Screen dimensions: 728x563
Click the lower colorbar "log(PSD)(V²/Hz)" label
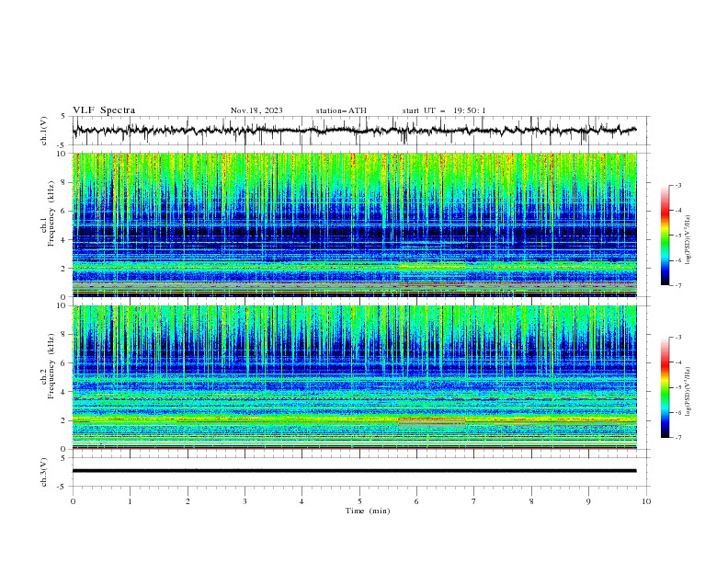[x=688, y=392]
